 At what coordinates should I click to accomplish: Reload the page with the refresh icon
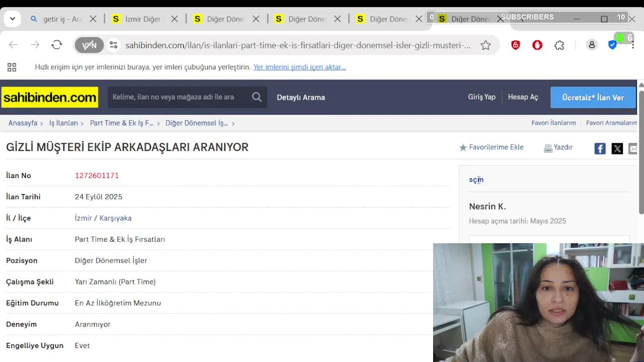57,45
